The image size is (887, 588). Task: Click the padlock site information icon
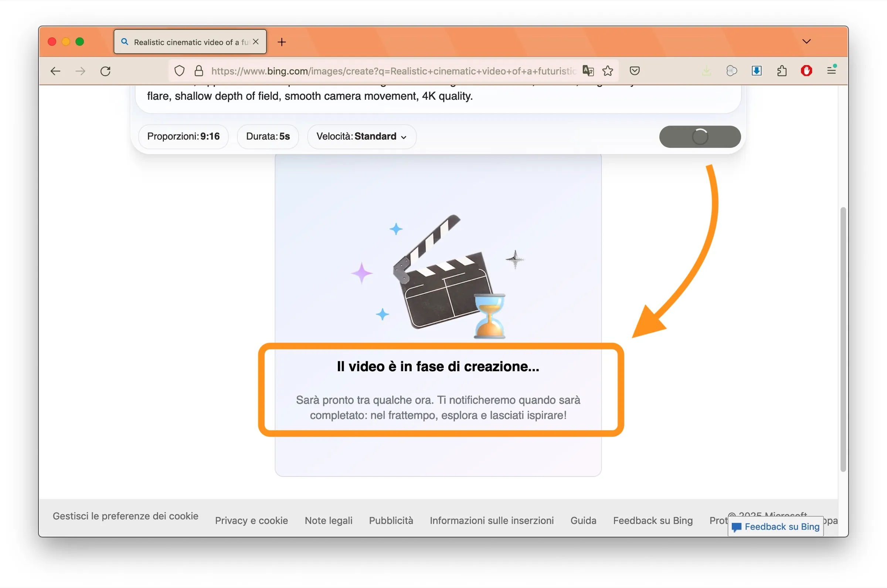tap(199, 71)
